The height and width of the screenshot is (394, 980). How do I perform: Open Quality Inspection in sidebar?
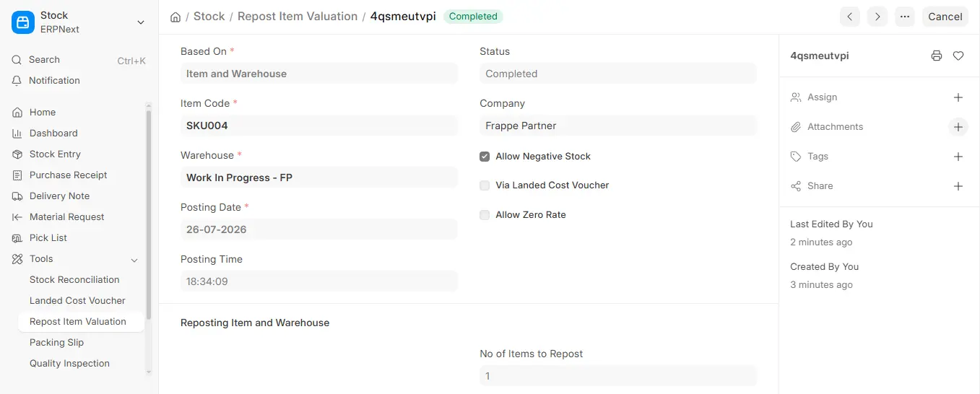(x=69, y=364)
